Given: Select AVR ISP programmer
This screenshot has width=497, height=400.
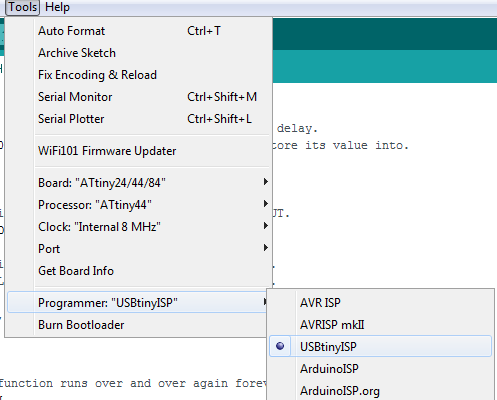Looking at the screenshot, I should 380,303.
